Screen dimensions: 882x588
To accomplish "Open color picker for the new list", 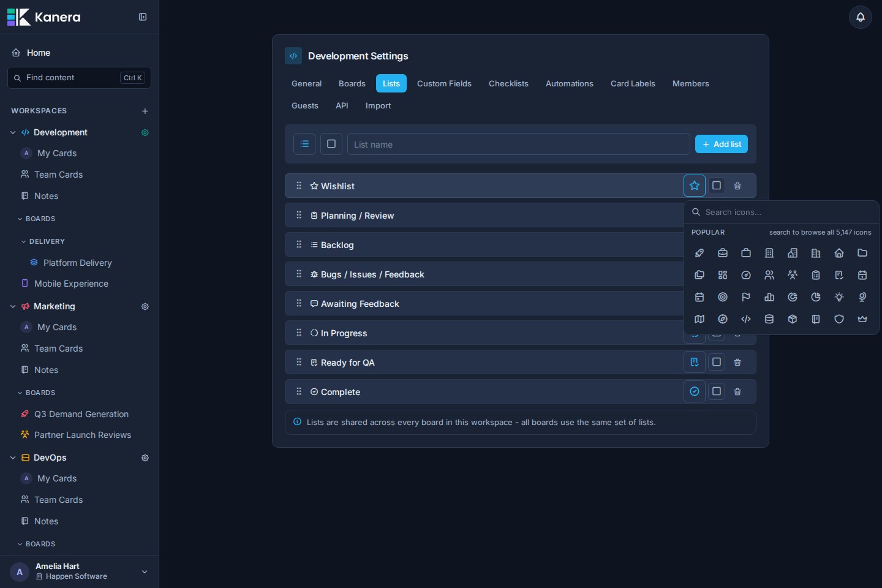I will (331, 144).
